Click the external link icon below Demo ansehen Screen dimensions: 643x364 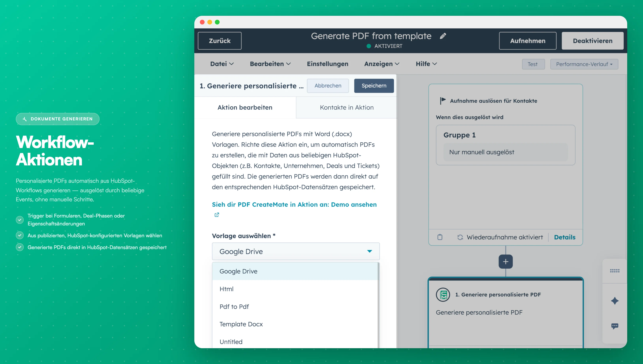[217, 215]
